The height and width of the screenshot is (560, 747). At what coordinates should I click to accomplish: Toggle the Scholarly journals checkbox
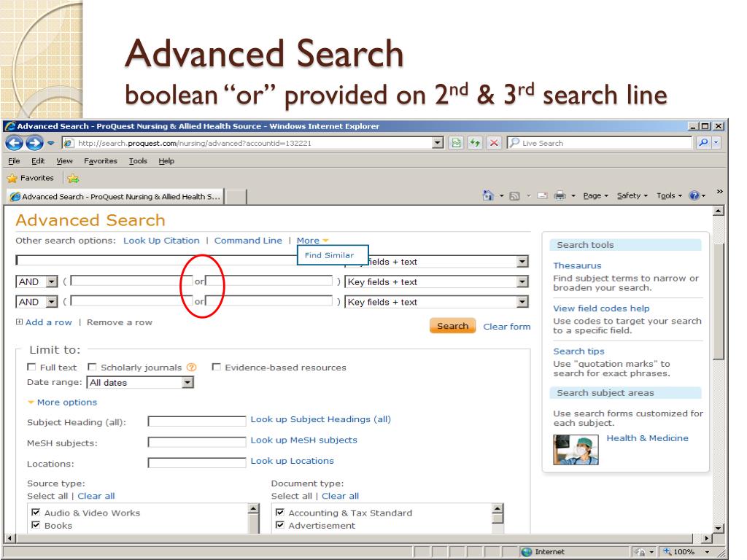pyautogui.click(x=93, y=367)
